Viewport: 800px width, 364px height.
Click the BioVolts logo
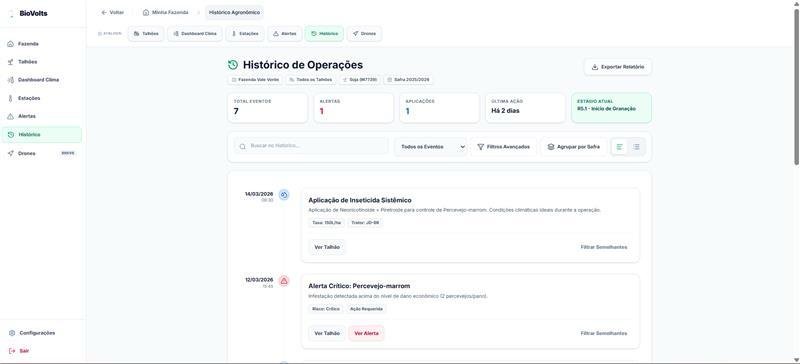(x=29, y=13)
